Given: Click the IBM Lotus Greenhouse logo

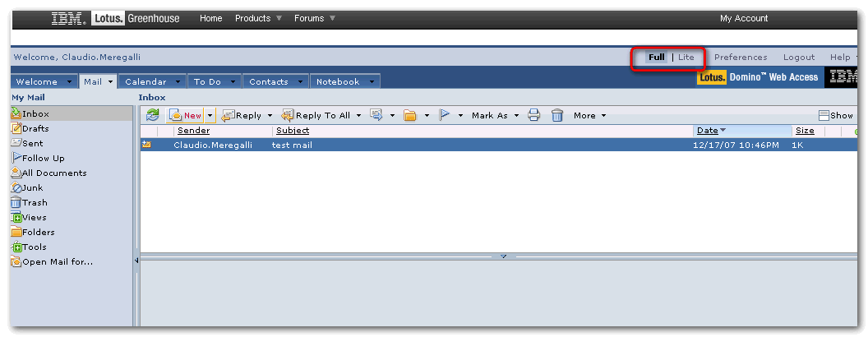Looking at the screenshot, I should click(x=115, y=18).
